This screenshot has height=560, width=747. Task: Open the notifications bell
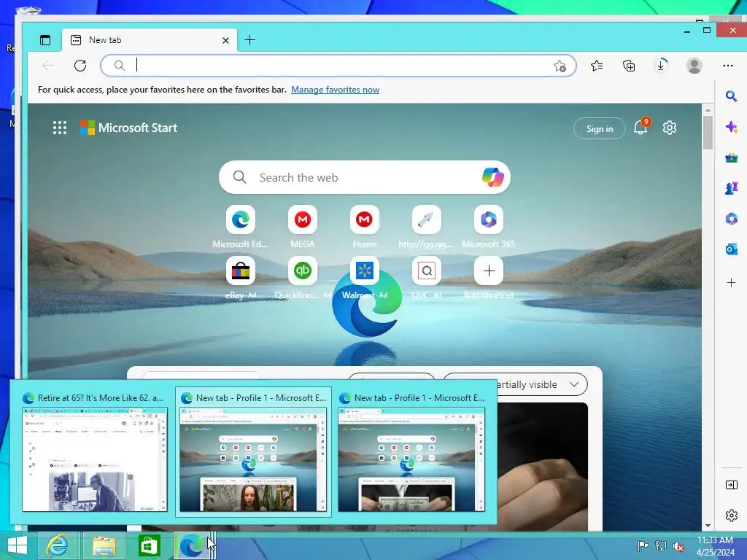640,128
